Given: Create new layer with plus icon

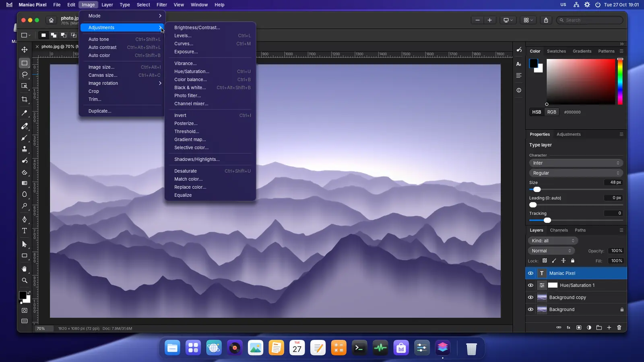Looking at the screenshot, I should tap(609, 327).
